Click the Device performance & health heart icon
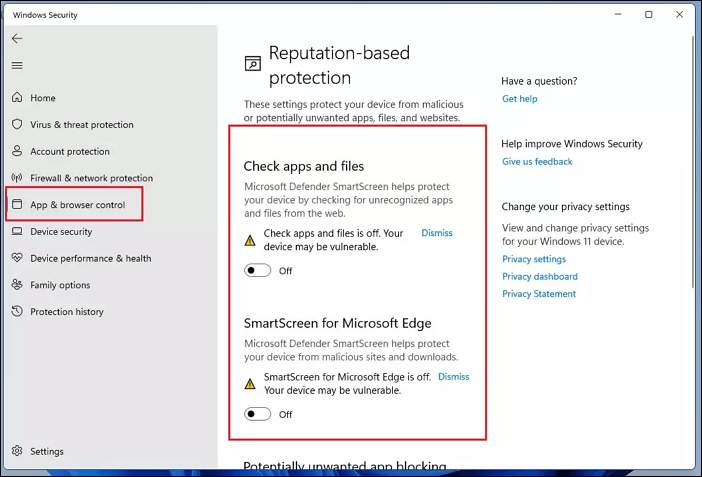 point(17,258)
